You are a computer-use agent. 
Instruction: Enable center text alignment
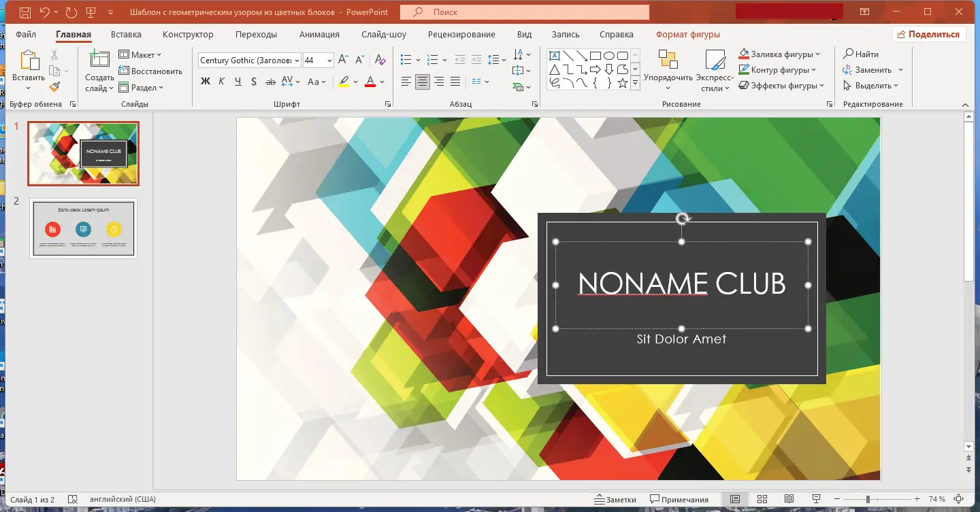(x=423, y=82)
